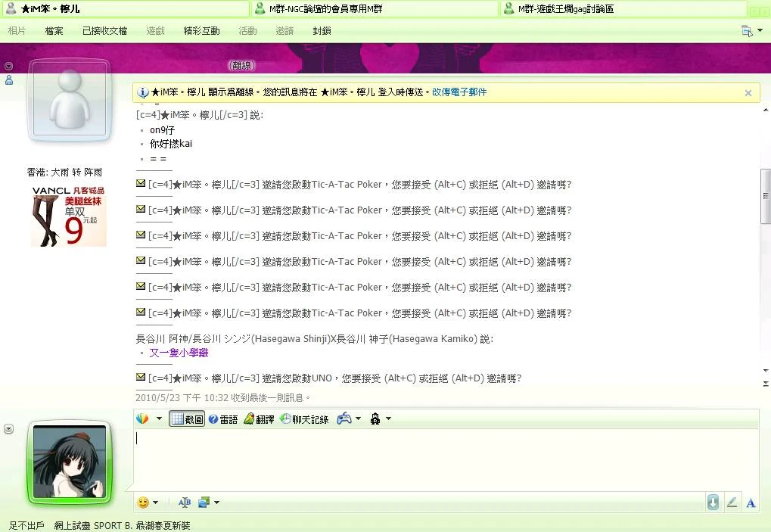This screenshot has height=532, width=771.
Task: Switch to M群-遊戲王爛gag討論區 tab
Action: [x=623, y=9]
